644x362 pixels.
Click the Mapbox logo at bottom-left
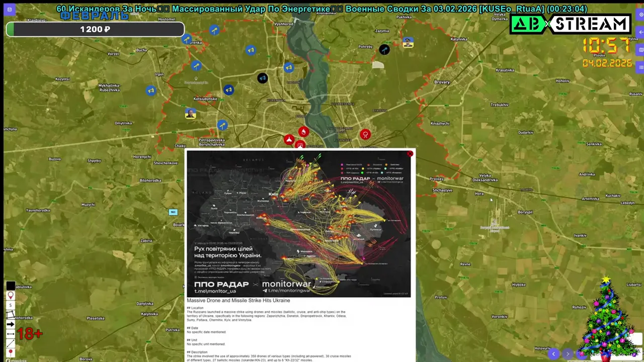pyautogui.click(x=17, y=360)
